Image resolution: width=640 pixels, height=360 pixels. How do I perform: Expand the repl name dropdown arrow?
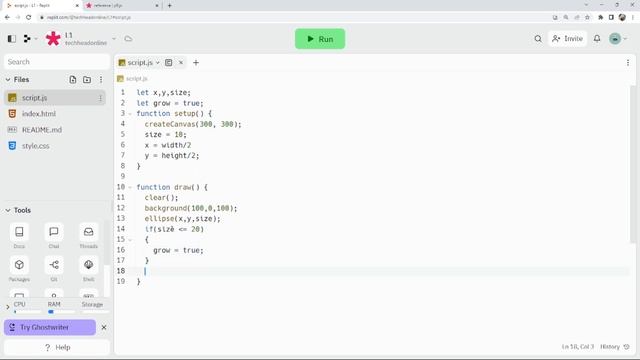(x=114, y=39)
